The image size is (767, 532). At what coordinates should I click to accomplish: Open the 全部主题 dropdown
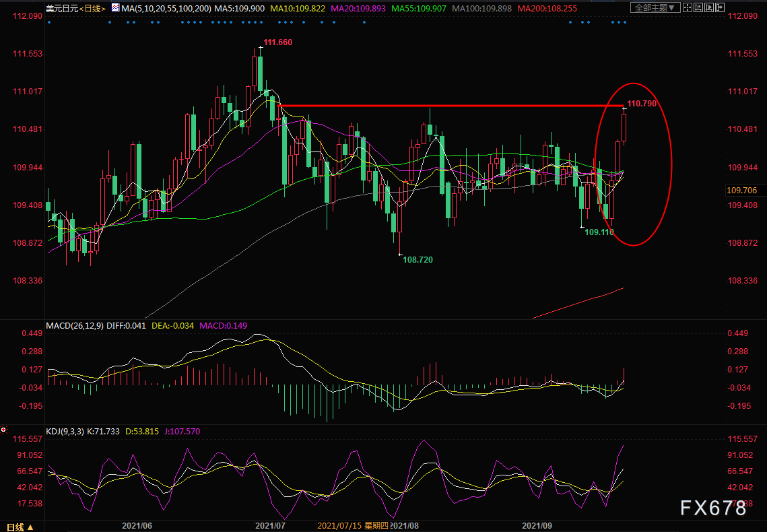coord(653,8)
